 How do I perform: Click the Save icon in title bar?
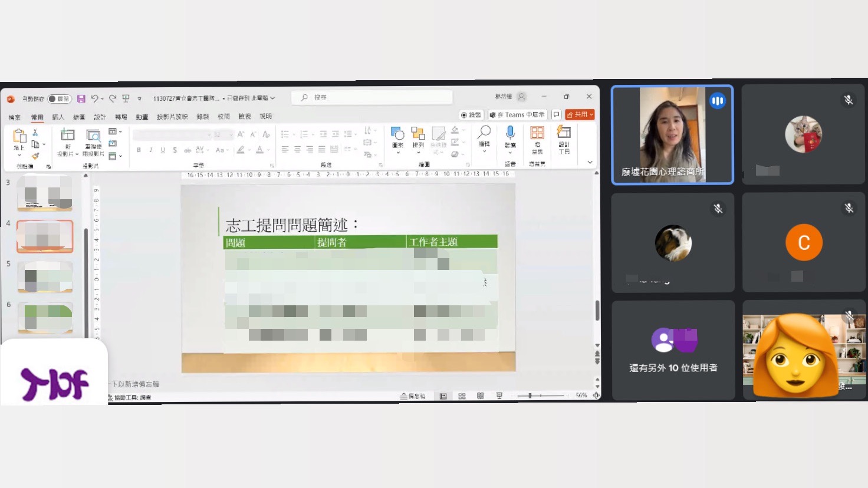pos(81,98)
